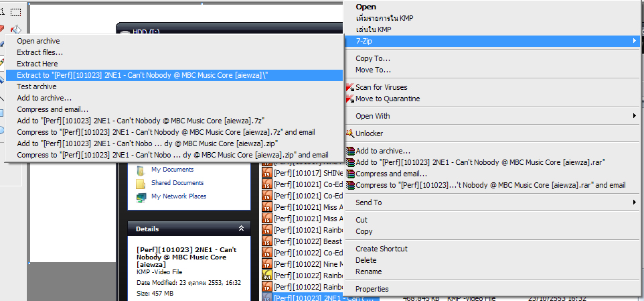The height and width of the screenshot is (301, 644).
Task: Click WinRAR books icon for Add to .rar
Action: click(350, 162)
